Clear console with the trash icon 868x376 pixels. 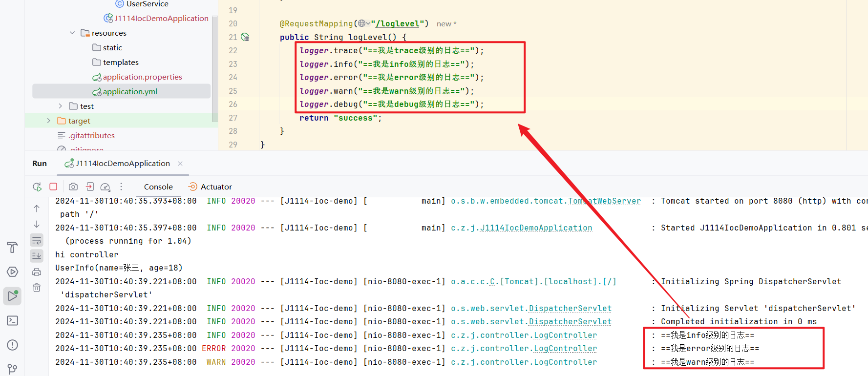coord(37,288)
